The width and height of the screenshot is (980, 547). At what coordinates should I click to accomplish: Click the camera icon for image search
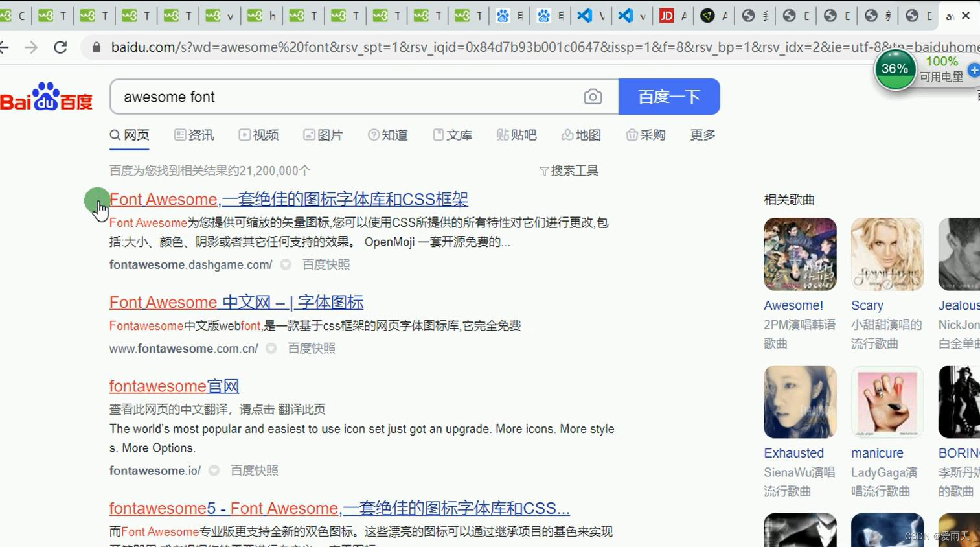(593, 96)
